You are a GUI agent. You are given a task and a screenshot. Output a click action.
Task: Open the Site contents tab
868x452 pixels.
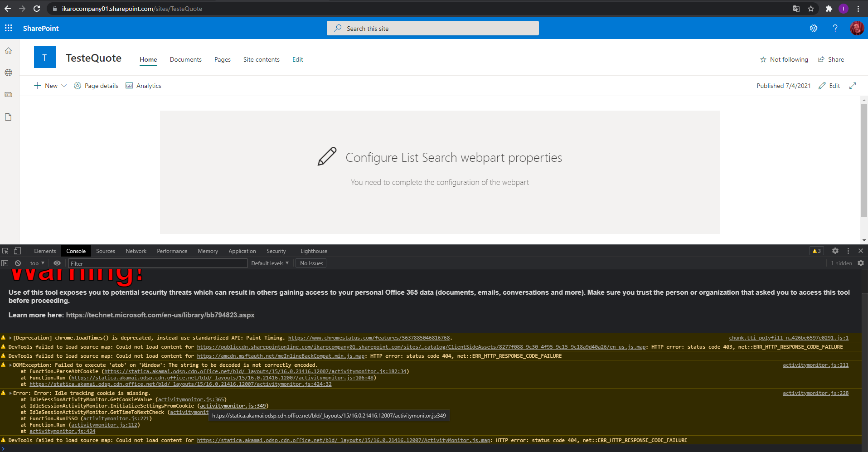[x=261, y=59]
